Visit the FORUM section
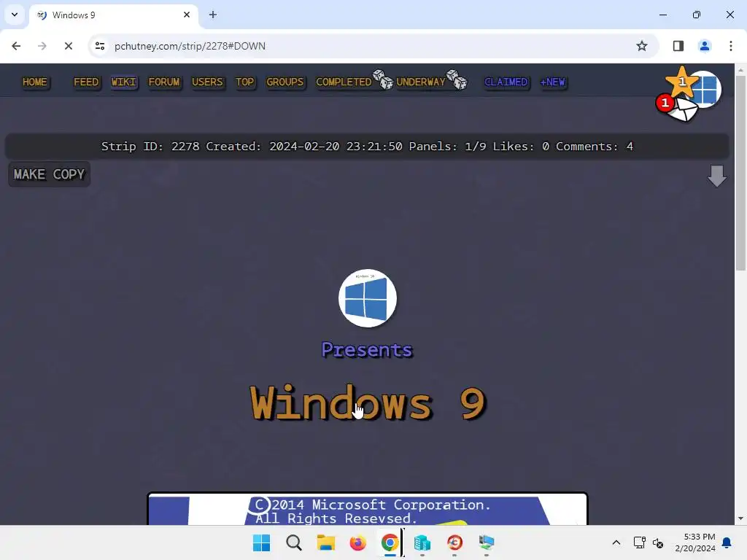The width and height of the screenshot is (747, 560). pos(164,82)
